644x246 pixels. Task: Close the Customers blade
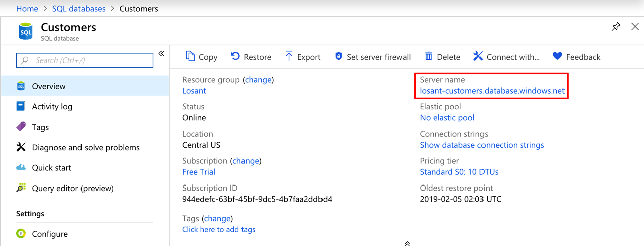635,27
